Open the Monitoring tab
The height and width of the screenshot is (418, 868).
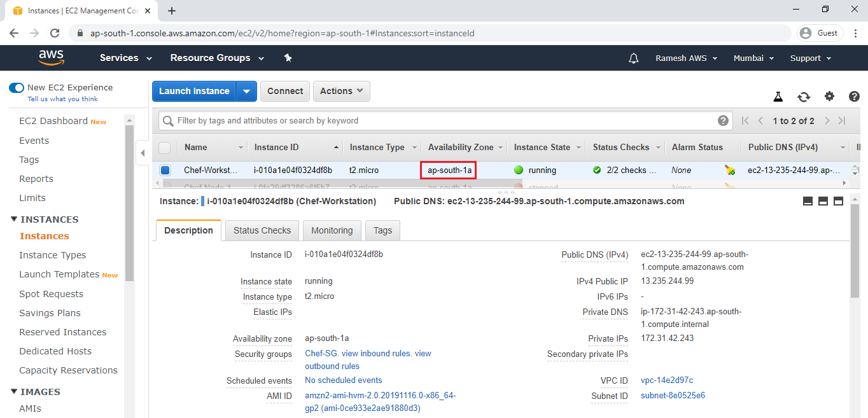click(332, 230)
